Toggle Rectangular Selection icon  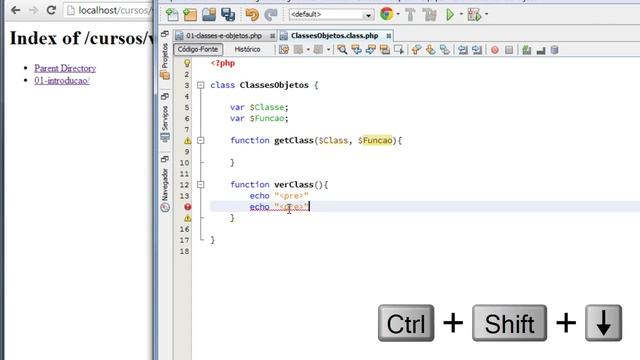(399, 50)
